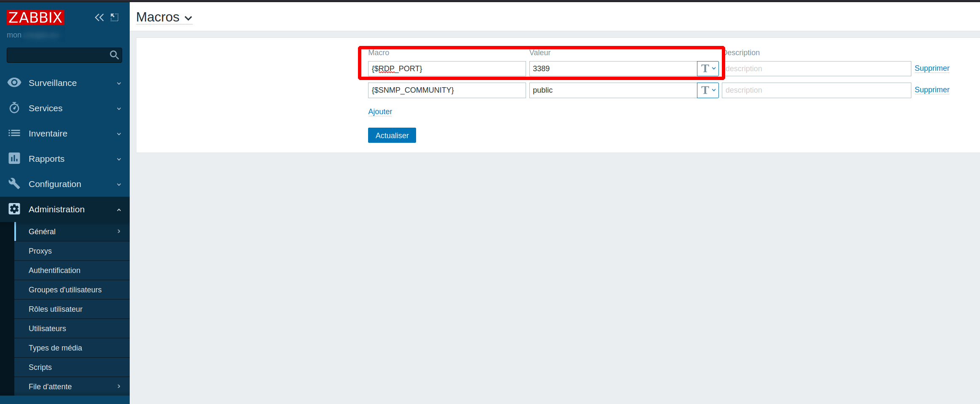Click Supprimer for the {$RDP_PORT} macro
This screenshot has height=404, width=980.
point(932,68)
